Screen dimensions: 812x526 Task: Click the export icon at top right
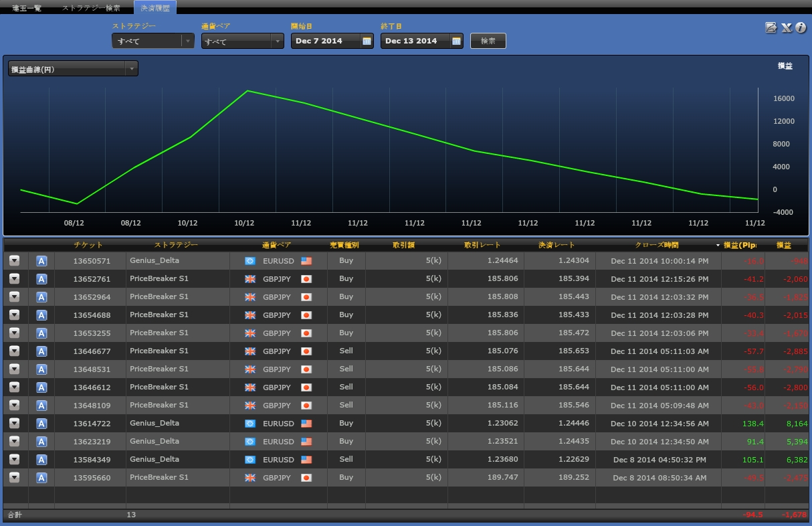771,27
